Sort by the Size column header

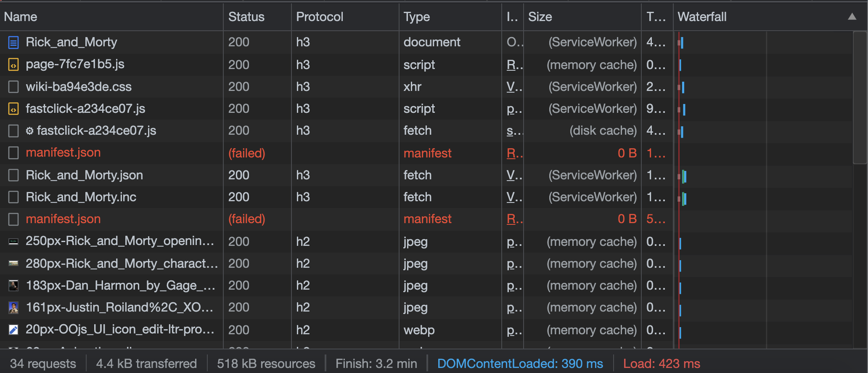[x=540, y=17]
